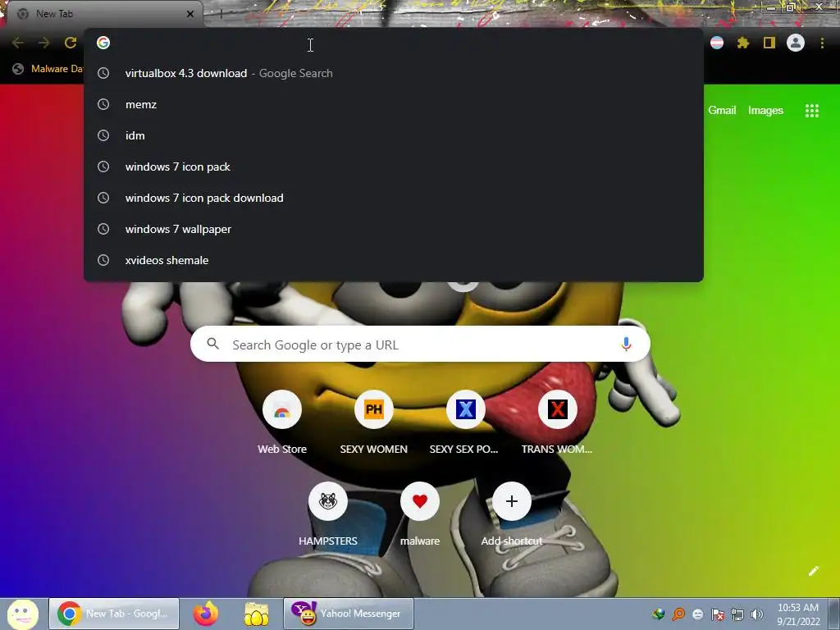Open the Yahoo! Messenger taskbar button
Image resolution: width=840 pixels, height=630 pixels.
[348, 614]
